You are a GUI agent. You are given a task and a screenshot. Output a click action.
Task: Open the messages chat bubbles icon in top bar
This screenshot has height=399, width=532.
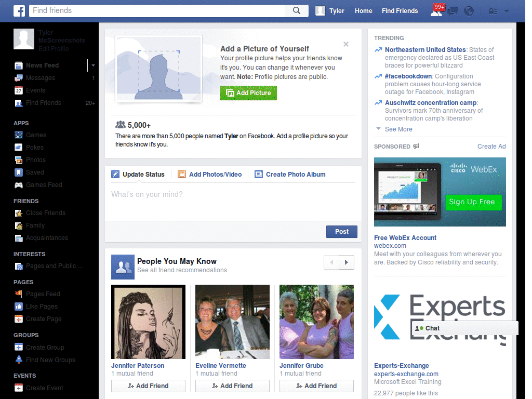tap(453, 11)
